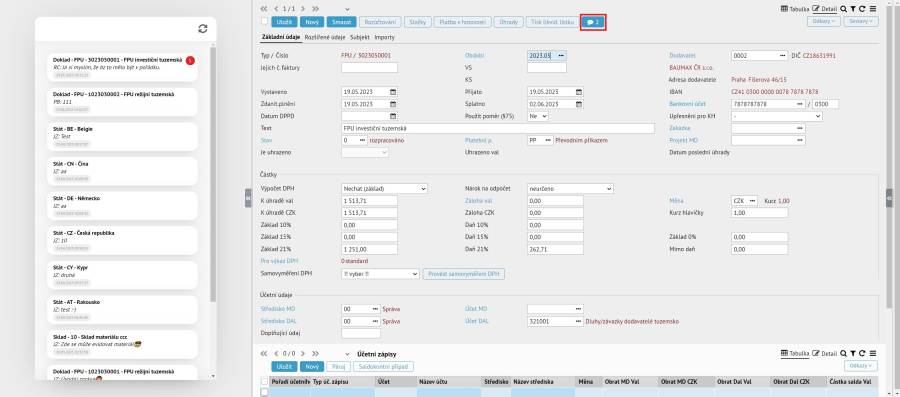Go to last record double-arrow icon at top
Image resolution: width=900 pixels, height=397 pixels.
(316, 9)
